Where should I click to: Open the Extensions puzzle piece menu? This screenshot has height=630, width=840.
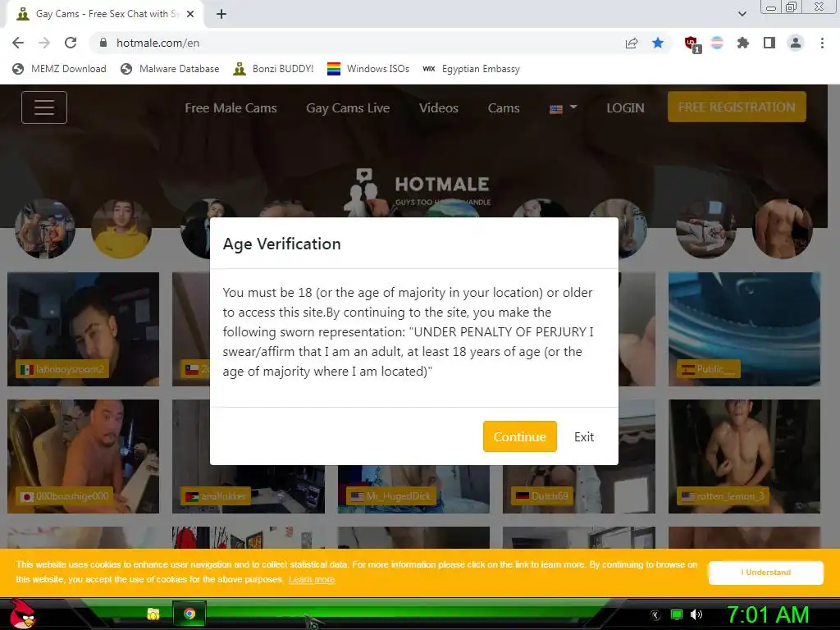[x=743, y=43]
